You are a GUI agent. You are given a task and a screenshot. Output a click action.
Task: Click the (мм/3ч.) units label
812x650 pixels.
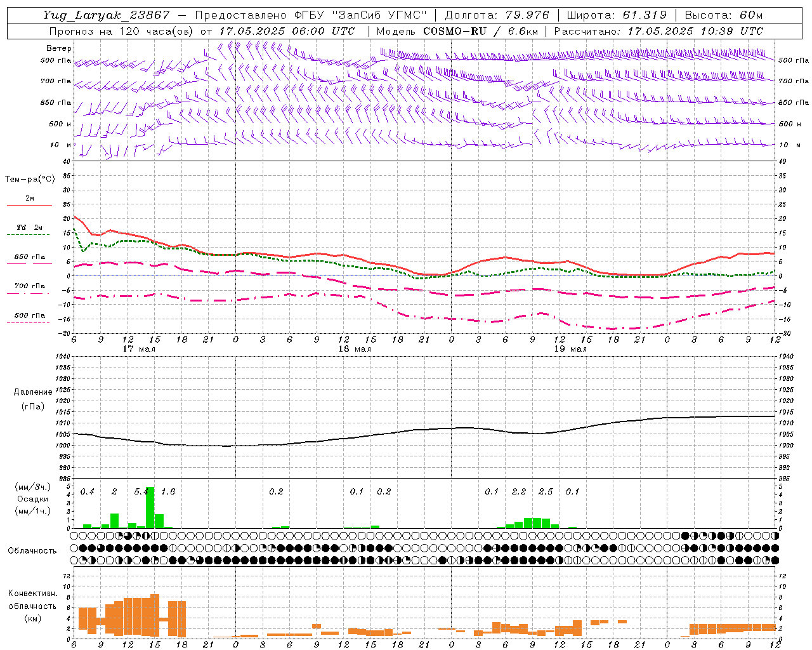click(32, 487)
